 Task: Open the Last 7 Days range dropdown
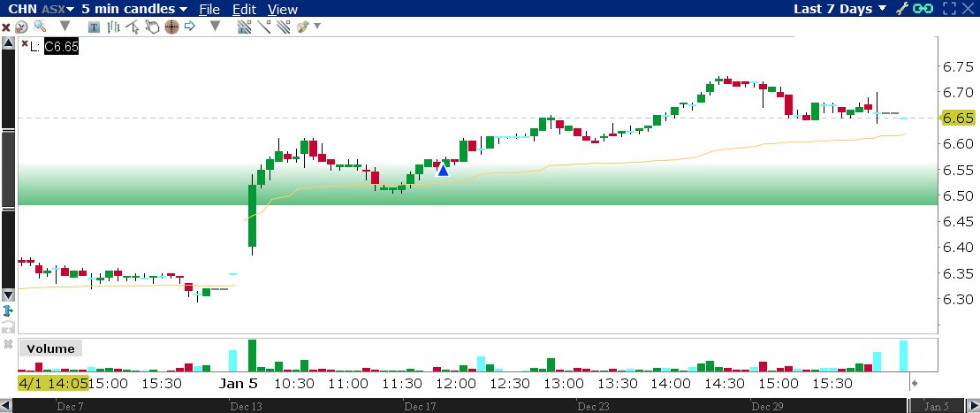click(x=840, y=9)
